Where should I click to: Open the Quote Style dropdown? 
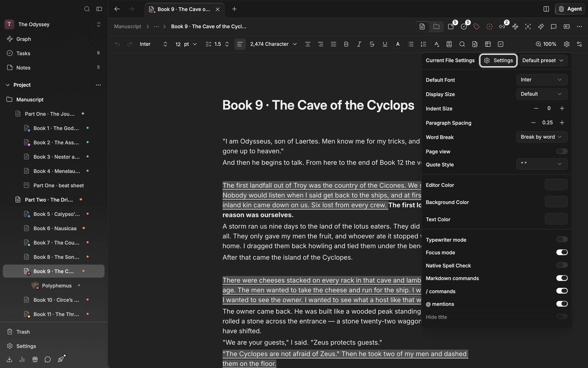(x=542, y=164)
